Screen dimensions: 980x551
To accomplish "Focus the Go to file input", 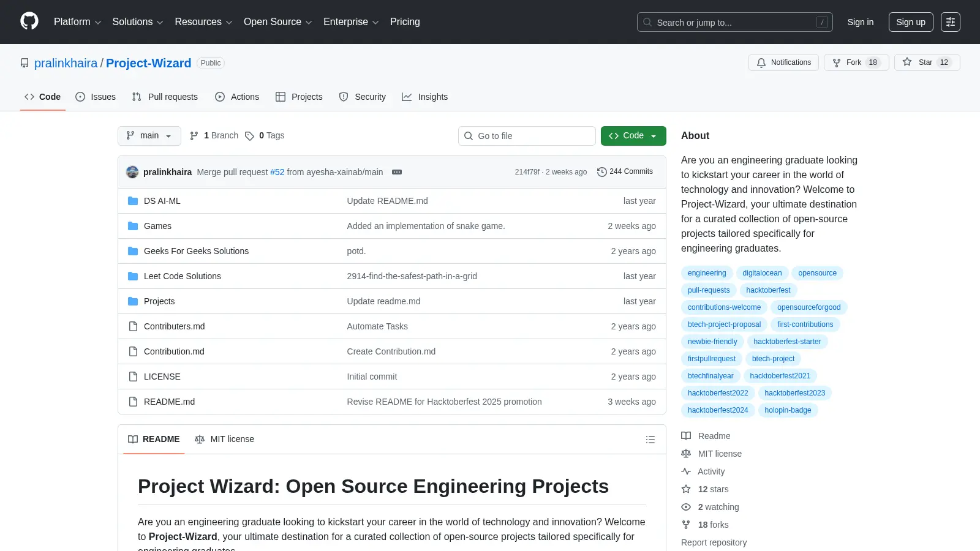I will coord(527,136).
